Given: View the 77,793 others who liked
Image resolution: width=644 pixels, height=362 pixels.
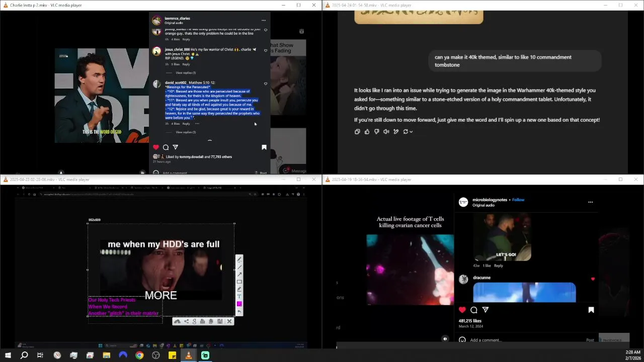Looking at the screenshot, I should 221,157.
